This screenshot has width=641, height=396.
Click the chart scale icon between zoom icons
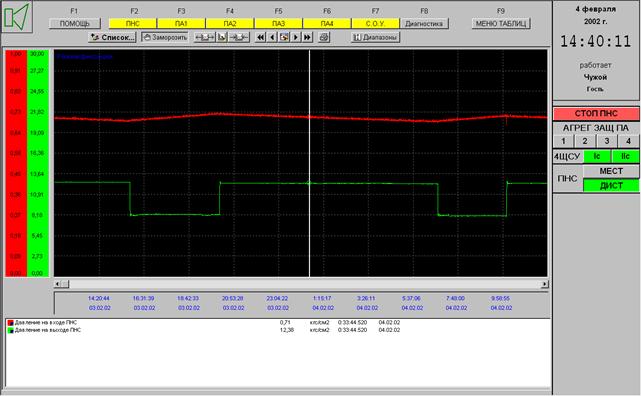coord(222,37)
